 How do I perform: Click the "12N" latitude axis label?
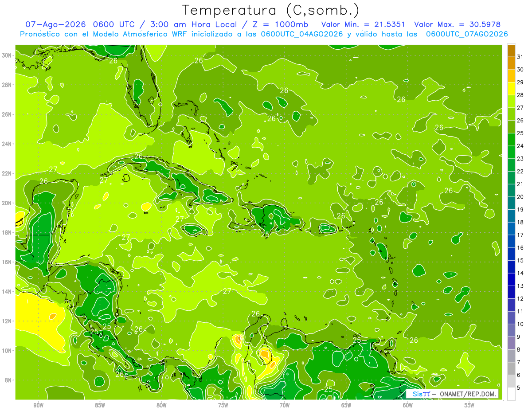pos(8,321)
